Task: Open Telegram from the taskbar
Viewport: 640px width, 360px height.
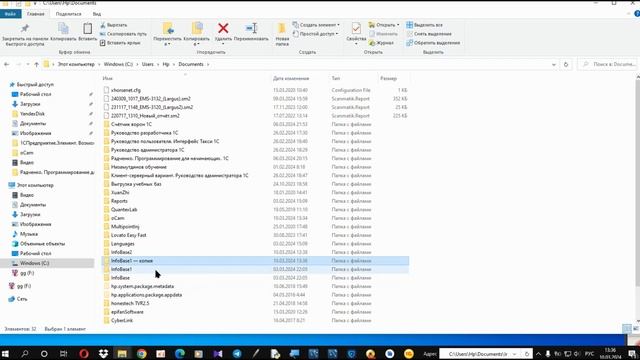Action: click(237, 353)
